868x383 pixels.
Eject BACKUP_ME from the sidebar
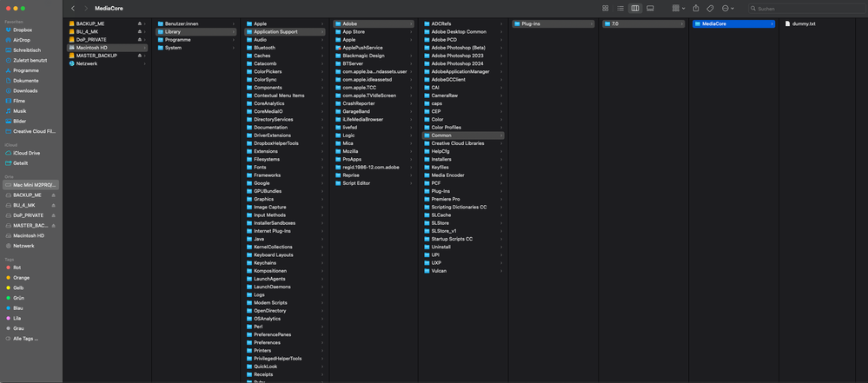pyautogui.click(x=53, y=195)
